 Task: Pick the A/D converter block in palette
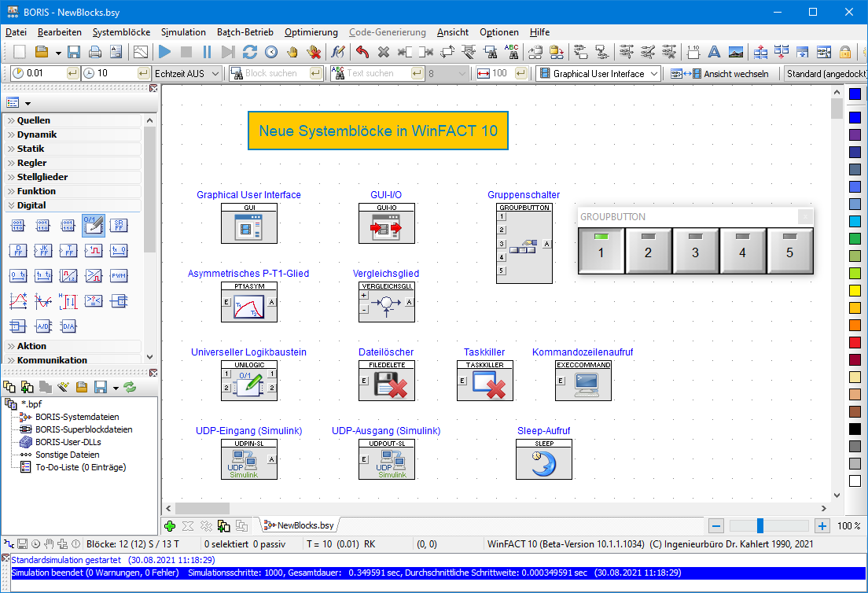(43, 326)
